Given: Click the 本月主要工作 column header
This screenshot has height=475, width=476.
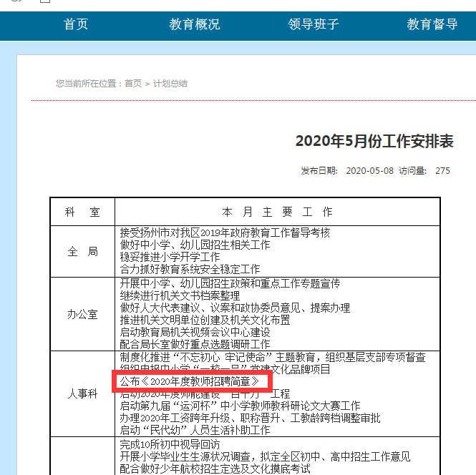Looking at the screenshot, I should pyautogui.click(x=277, y=212).
